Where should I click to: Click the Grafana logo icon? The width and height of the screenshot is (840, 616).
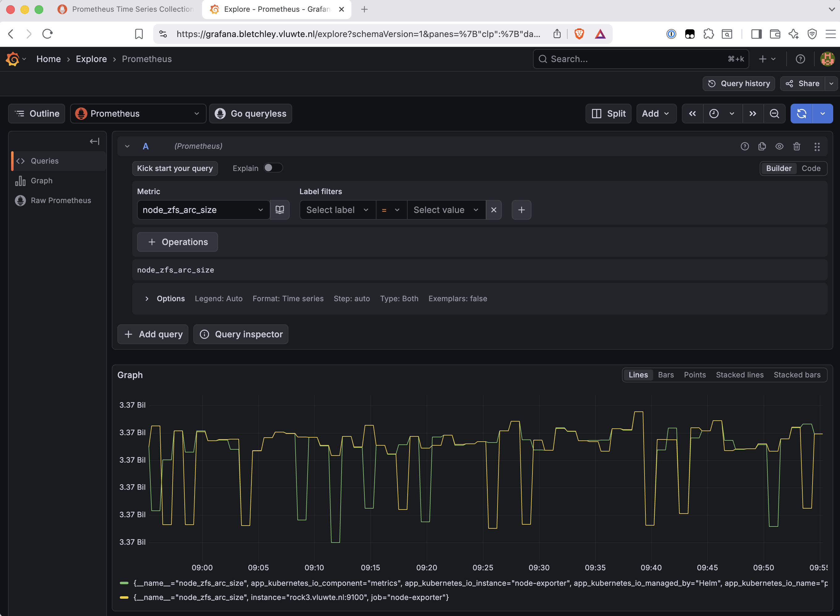(x=12, y=59)
